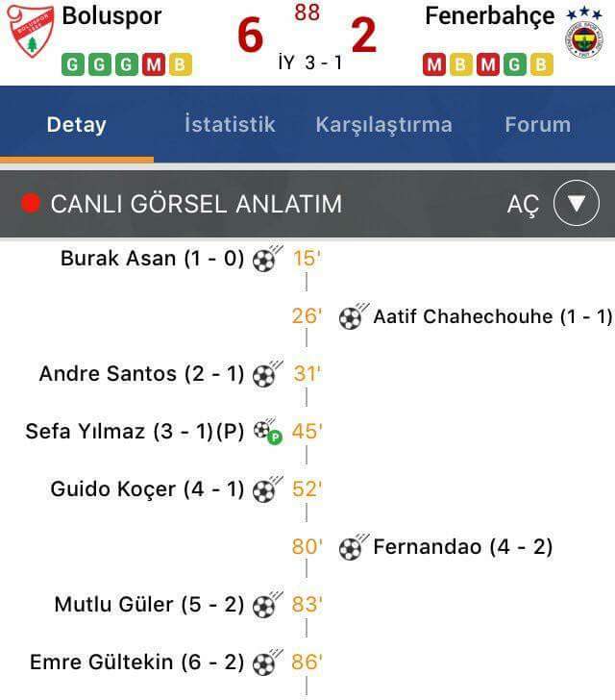Click the red live indicator dot
615x700 pixels.
point(31,204)
